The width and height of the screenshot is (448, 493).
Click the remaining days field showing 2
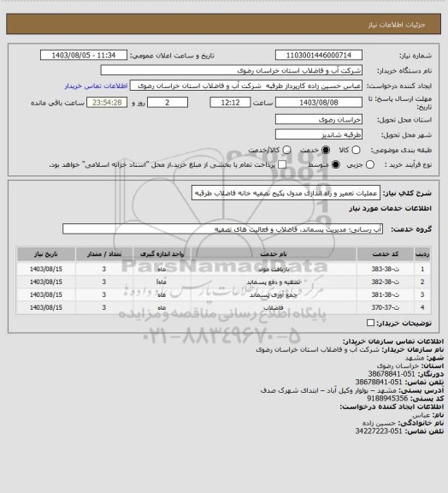click(168, 103)
